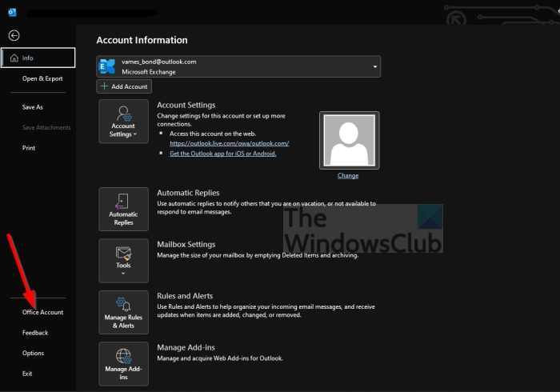Open the outlook.live.com web access link
This screenshot has height=392, width=560.
(229, 143)
